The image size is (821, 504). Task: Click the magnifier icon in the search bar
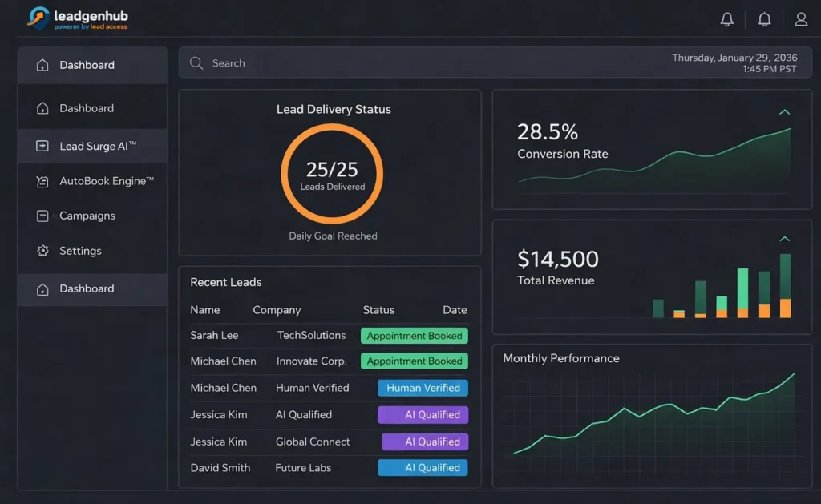(196, 63)
